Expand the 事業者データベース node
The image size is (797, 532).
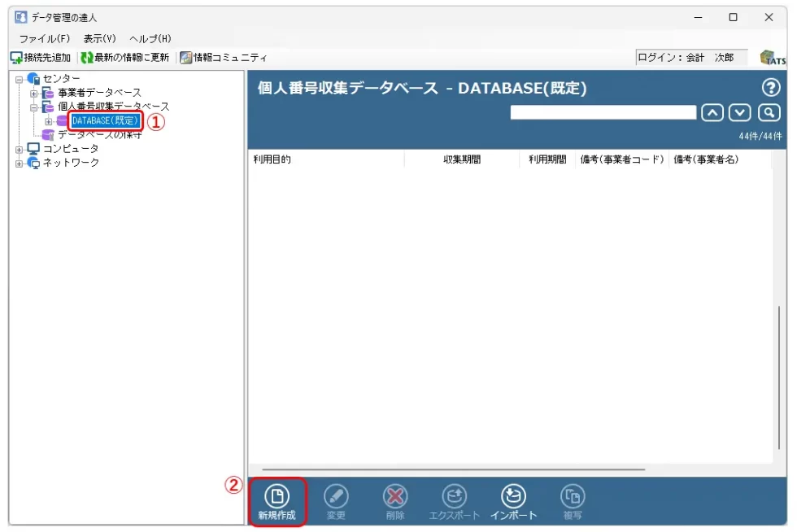point(34,94)
